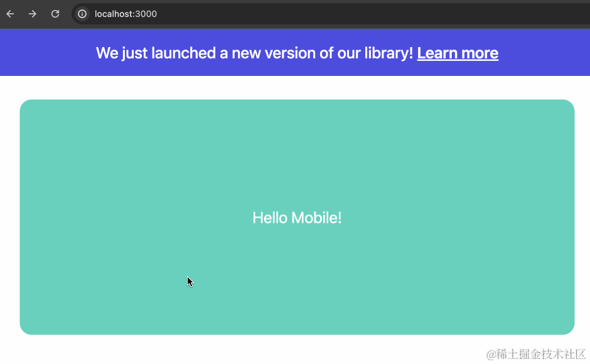The image size is (590, 364).
Task: Select the localhost:3000 URL text
Action: pyautogui.click(x=126, y=13)
